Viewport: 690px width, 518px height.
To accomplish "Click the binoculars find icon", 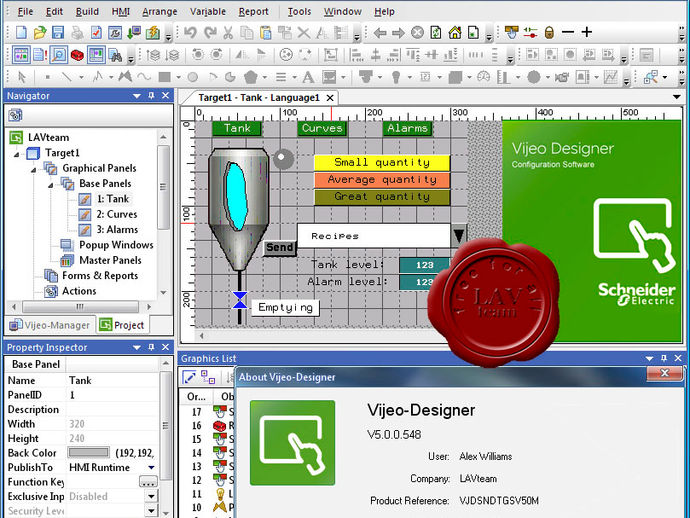I will click(x=115, y=55).
